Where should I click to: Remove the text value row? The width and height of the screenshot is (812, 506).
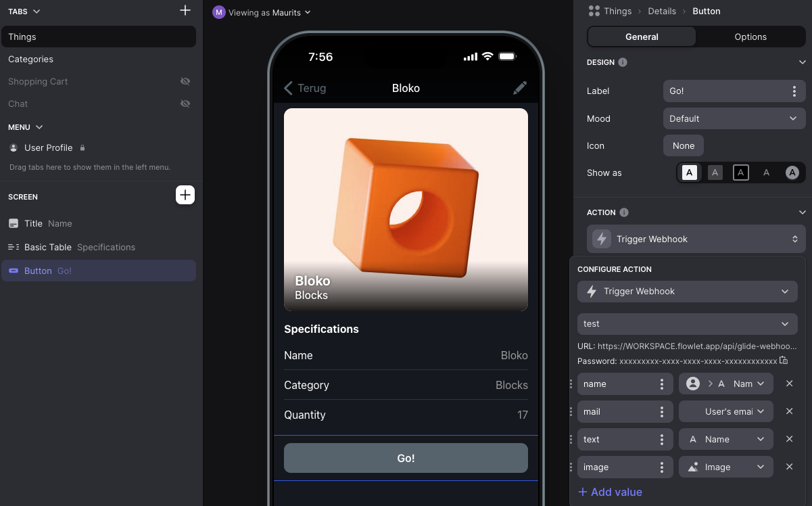(789, 439)
